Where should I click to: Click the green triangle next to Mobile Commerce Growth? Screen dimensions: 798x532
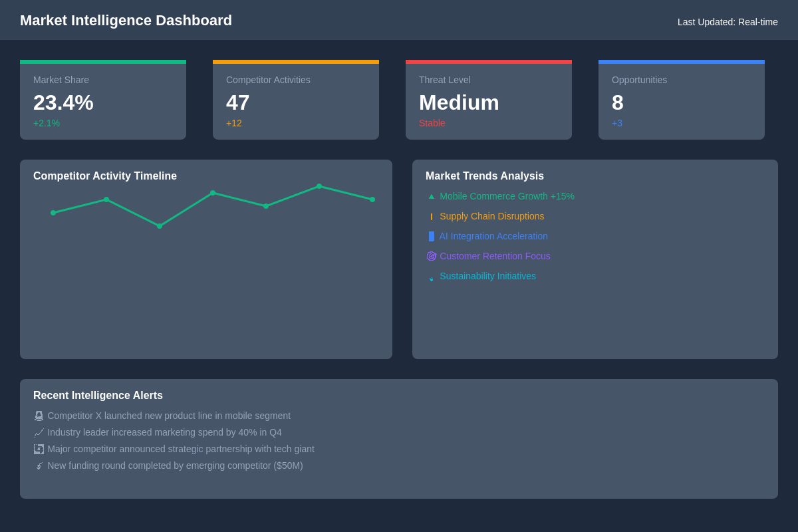click(x=431, y=196)
